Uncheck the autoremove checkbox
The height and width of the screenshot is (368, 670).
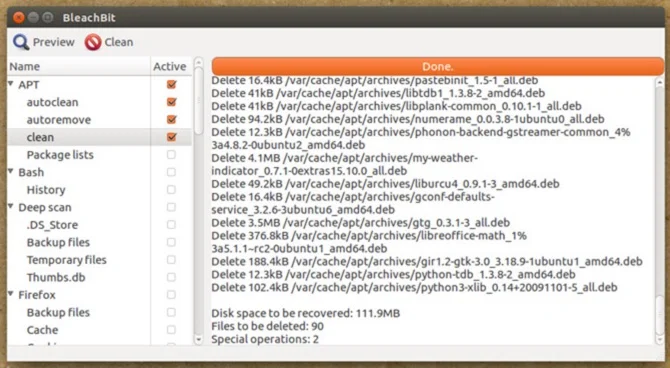coord(171,120)
